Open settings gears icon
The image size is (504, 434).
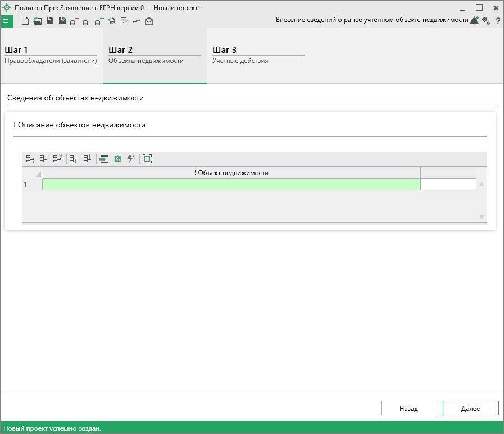click(x=486, y=21)
